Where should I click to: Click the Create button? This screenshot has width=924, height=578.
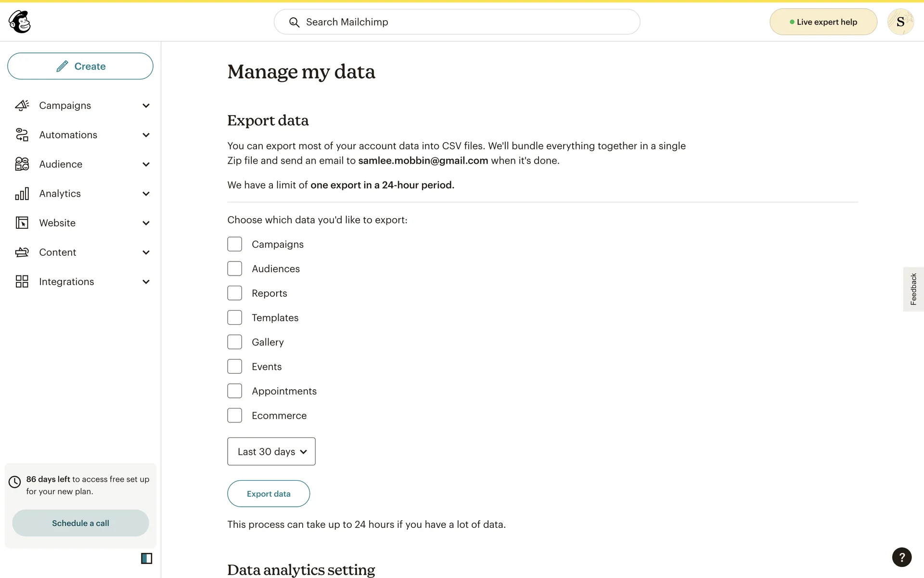point(80,66)
